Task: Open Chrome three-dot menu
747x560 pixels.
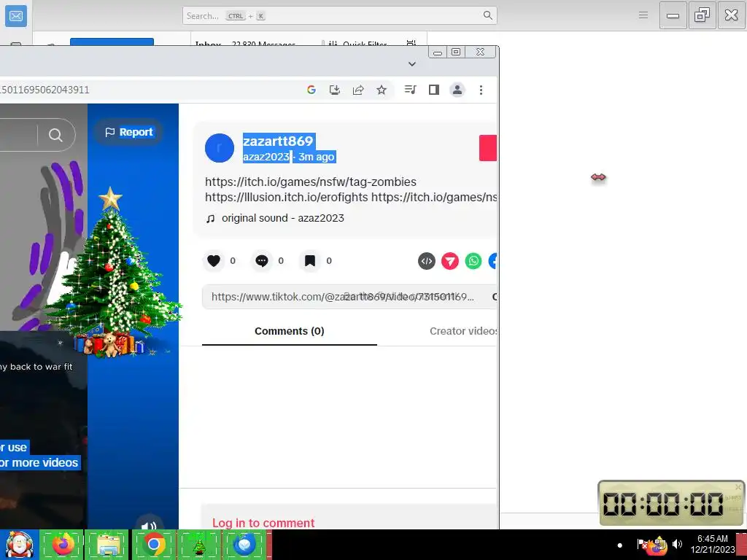Action: pos(481,90)
